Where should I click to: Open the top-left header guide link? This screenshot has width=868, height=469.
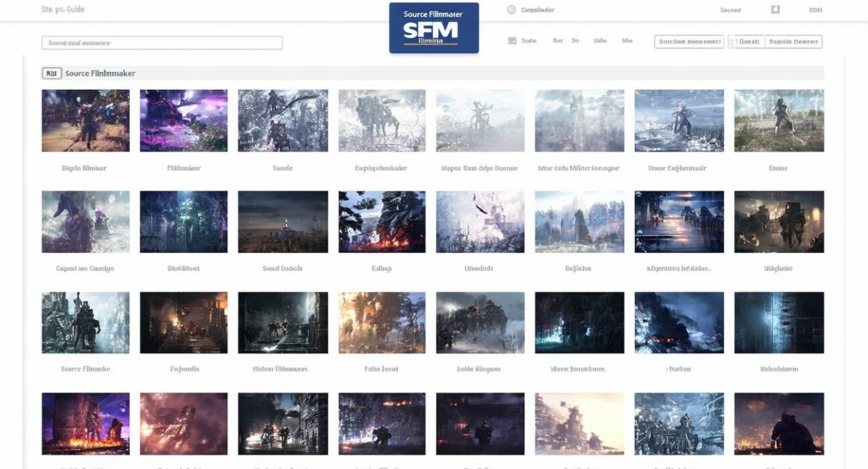tap(63, 10)
